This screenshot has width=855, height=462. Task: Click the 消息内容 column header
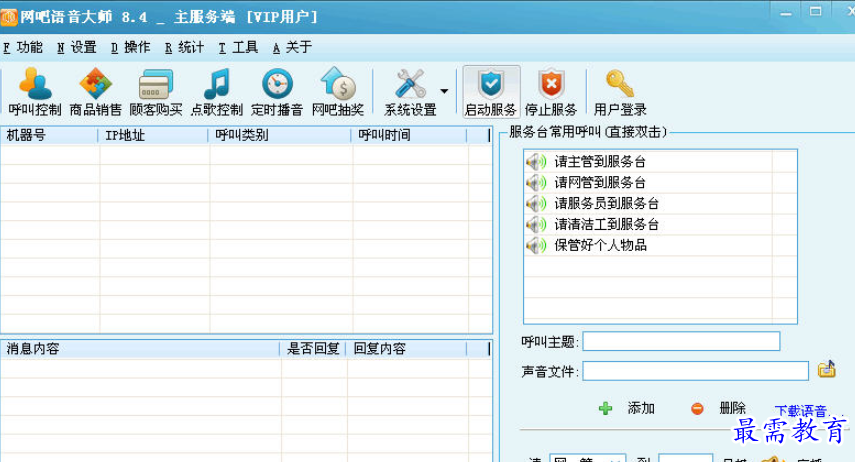140,349
